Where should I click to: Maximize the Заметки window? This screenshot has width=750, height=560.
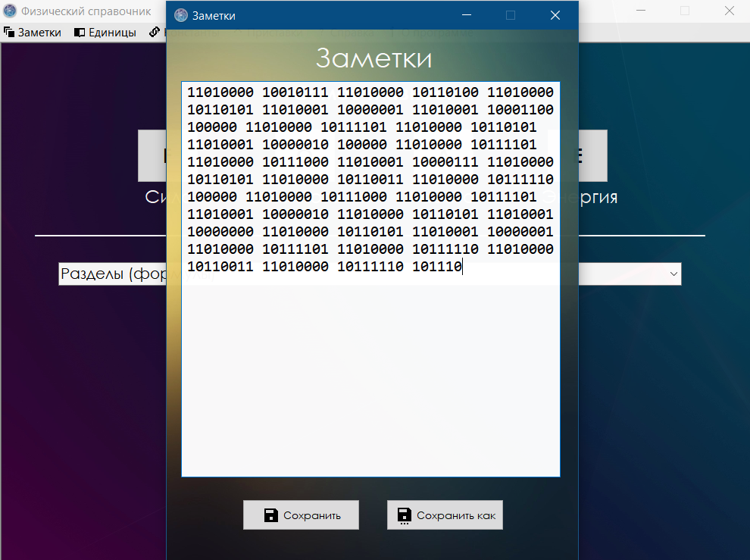click(511, 15)
